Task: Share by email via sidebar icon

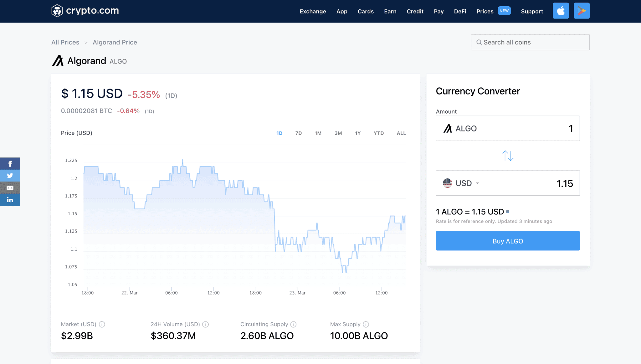Action: 10,188
